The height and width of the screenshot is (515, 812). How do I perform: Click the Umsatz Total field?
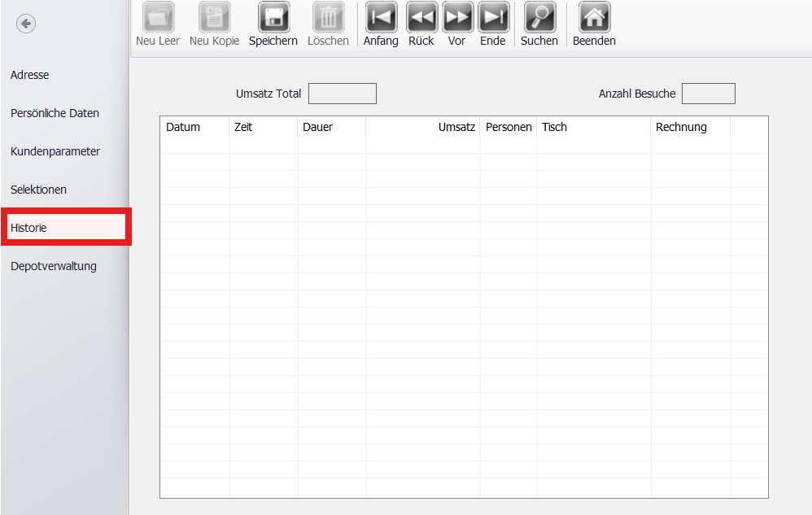click(x=342, y=94)
